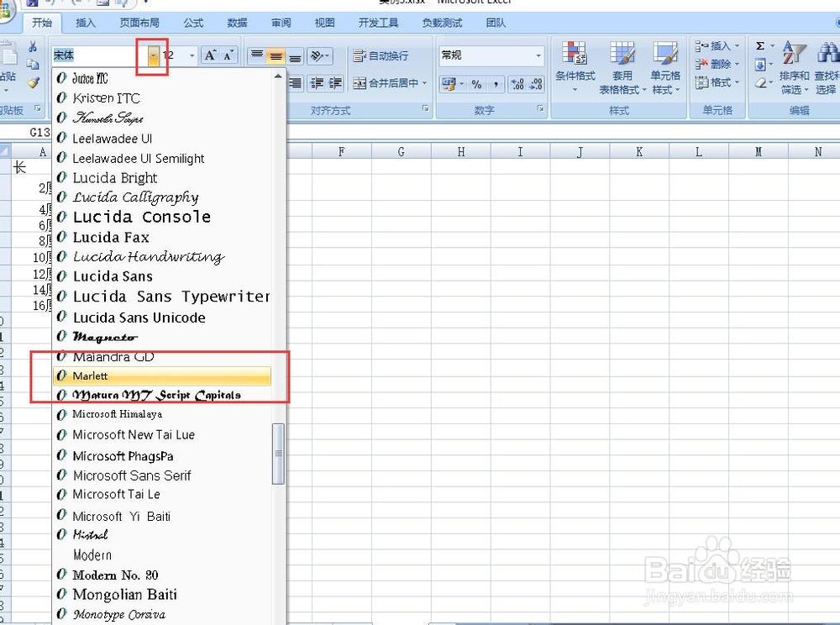Open the 审阅 (Review) tab
The width and height of the screenshot is (840, 625).
pyautogui.click(x=281, y=23)
